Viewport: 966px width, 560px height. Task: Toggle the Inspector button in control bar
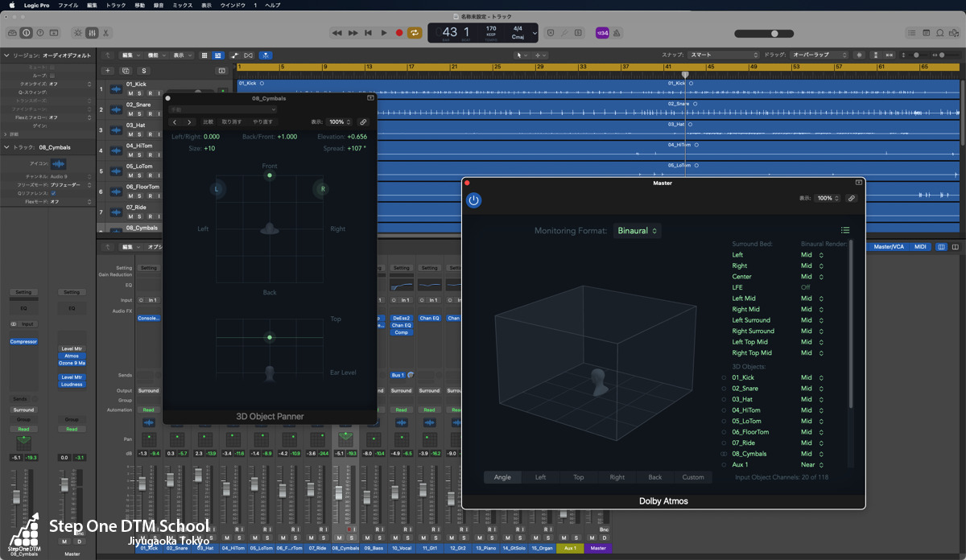click(x=27, y=33)
